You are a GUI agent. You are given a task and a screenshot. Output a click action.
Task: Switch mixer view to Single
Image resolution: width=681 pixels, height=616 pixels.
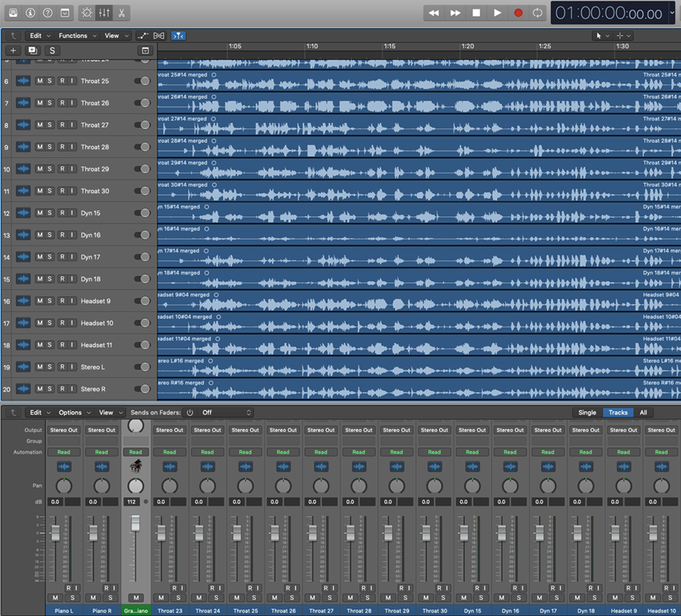587,412
